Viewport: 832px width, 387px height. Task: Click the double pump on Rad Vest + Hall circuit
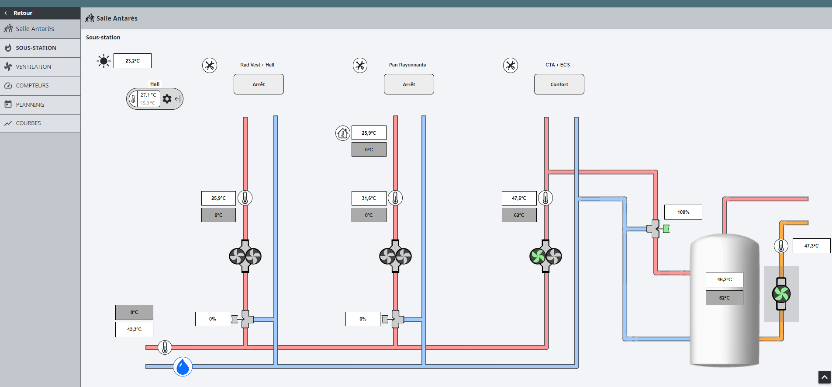point(245,256)
